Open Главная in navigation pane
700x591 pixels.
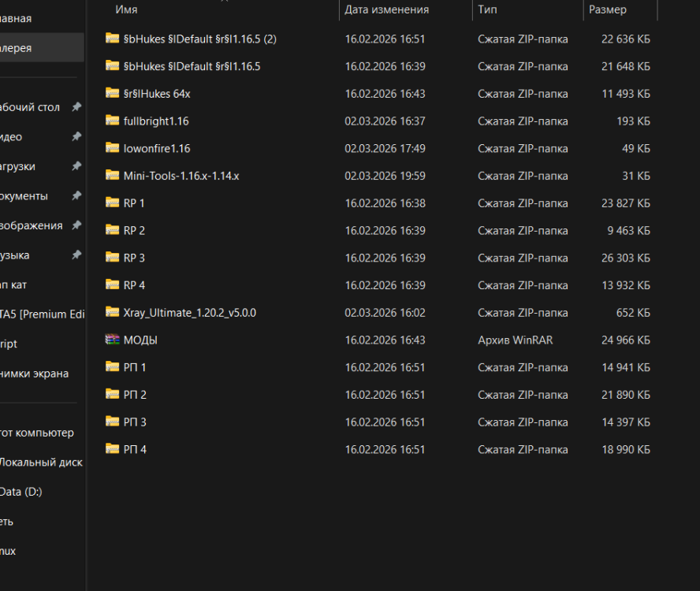42,18
